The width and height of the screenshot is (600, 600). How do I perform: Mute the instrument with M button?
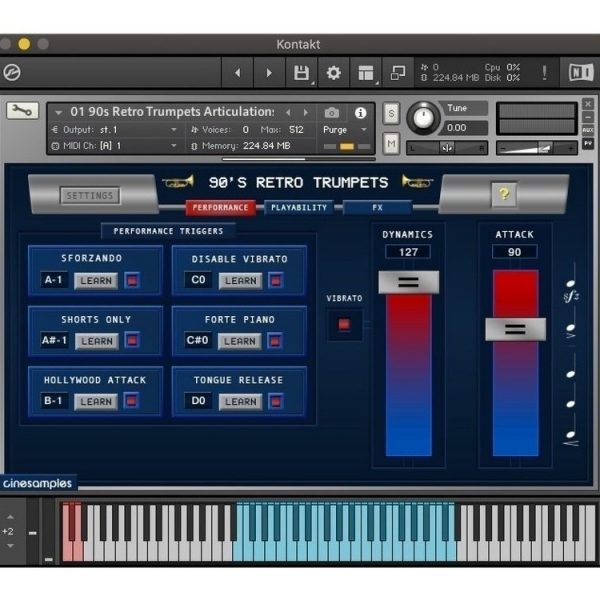[391, 143]
